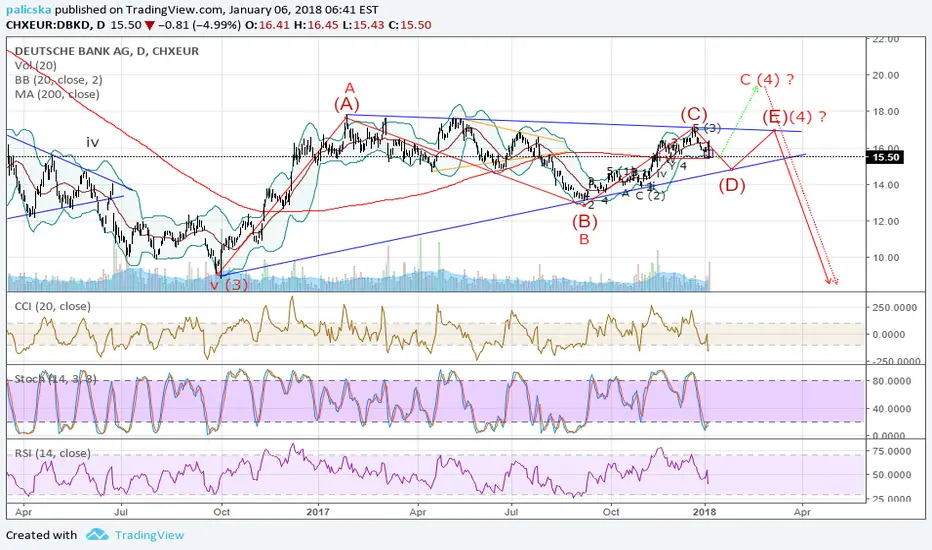Click the iv wave label near MA legend
The image size is (932, 550).
click(92, 143)
